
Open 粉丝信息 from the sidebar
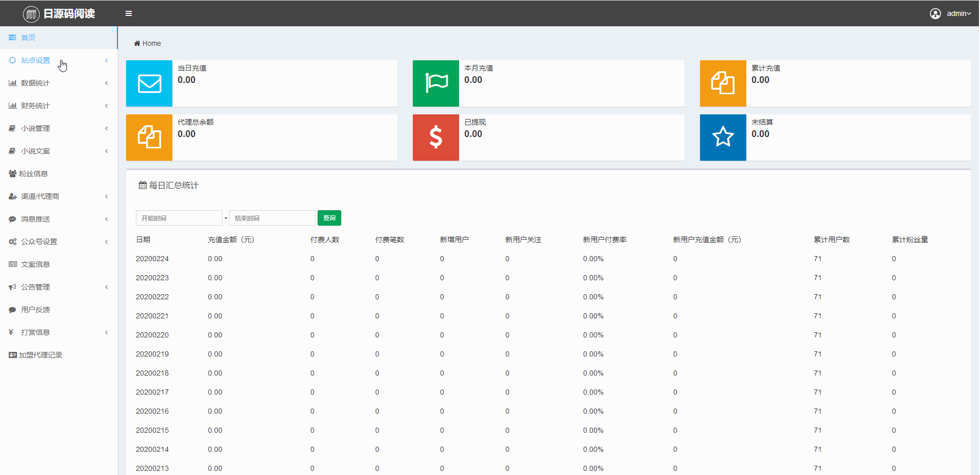[x=33, y=174]
